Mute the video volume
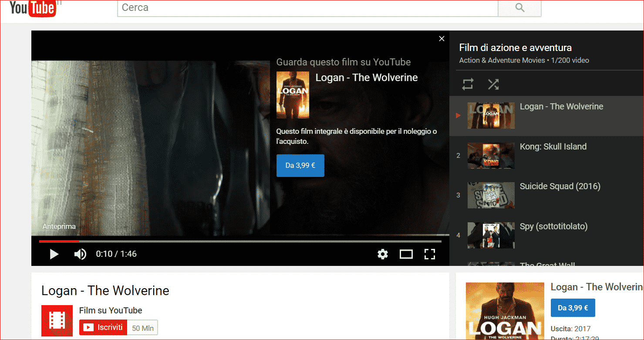This screenshot has height=340, width=644. (x=80, y=254)
